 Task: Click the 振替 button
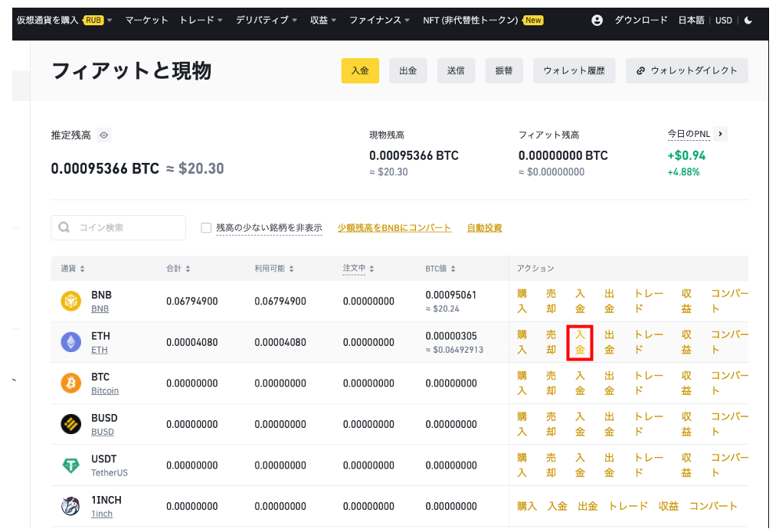point(504,70)
